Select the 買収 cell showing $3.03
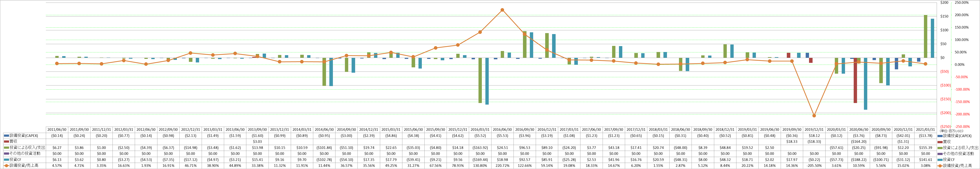980x169 pixels. point(257,142)
